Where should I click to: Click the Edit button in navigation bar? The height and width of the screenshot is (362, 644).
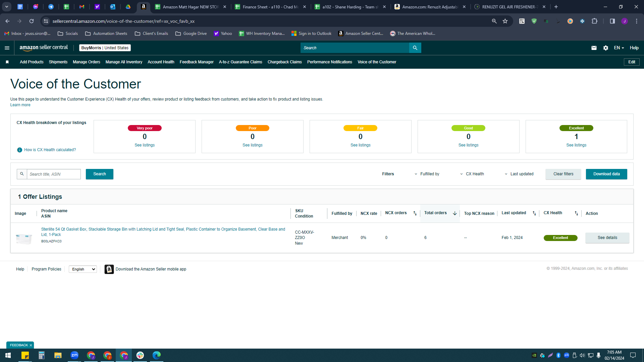pyautogui.click(x=632, y=62)
